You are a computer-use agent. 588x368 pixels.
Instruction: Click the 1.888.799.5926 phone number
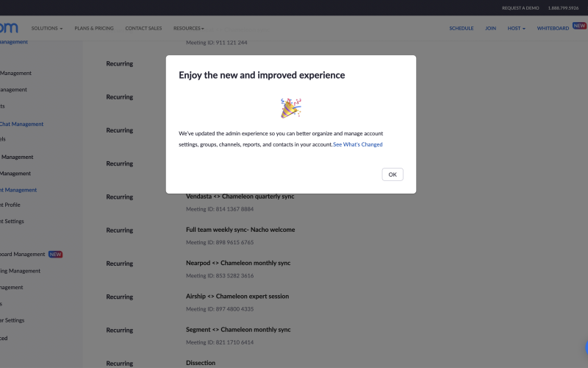click(563, 7)
